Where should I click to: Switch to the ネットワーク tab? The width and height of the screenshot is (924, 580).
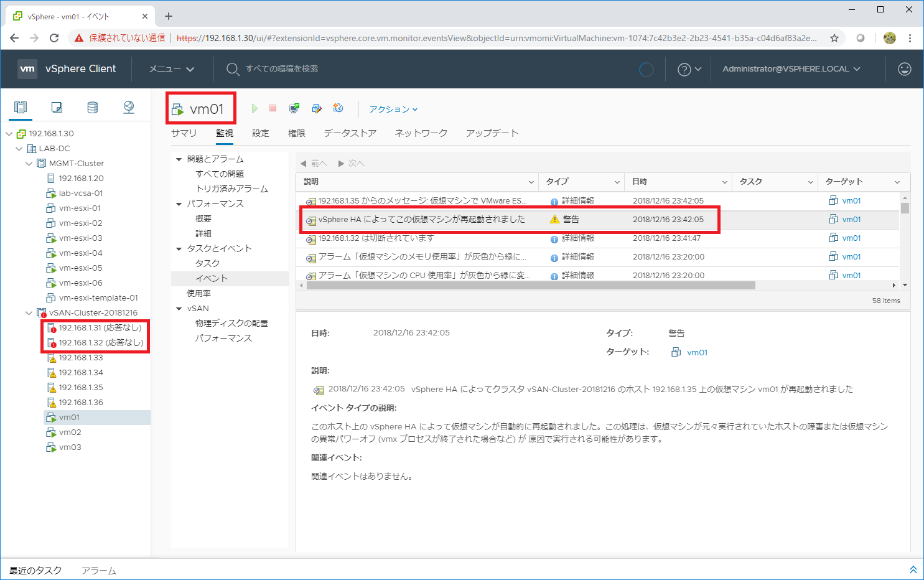(x=421, y=133)
